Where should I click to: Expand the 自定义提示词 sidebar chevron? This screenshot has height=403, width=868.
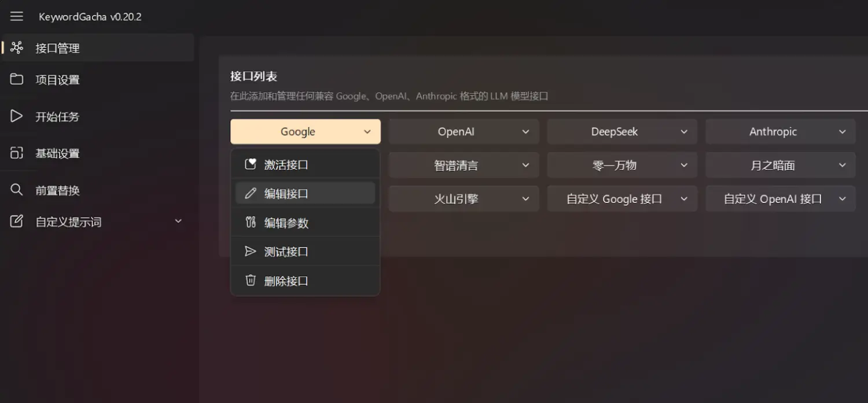[178, 221]
